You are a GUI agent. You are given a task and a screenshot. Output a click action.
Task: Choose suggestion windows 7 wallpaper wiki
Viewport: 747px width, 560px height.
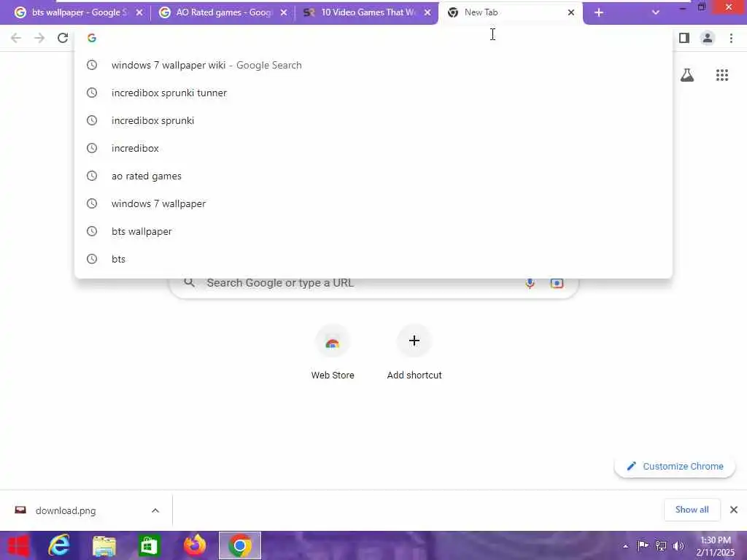point(373,65)
